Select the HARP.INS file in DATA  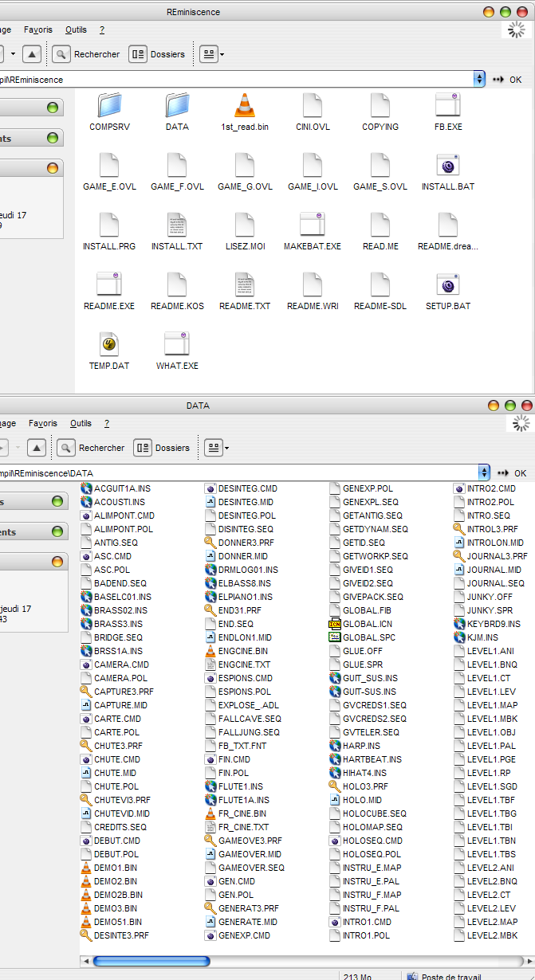(x=360, y=746)
